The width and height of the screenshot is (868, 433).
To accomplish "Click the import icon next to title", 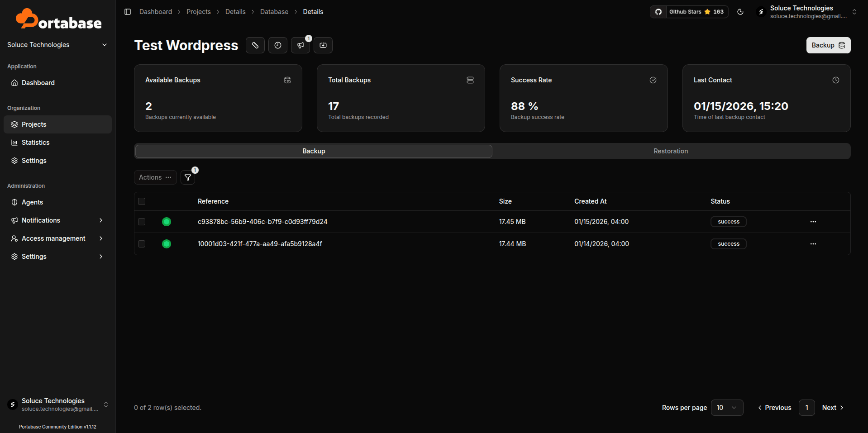I will click(x=323, y=45).
